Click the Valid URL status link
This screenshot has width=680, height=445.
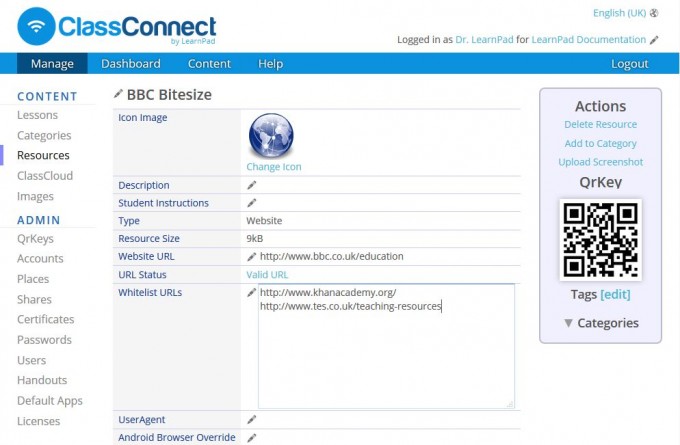click(x=267, y=275)
